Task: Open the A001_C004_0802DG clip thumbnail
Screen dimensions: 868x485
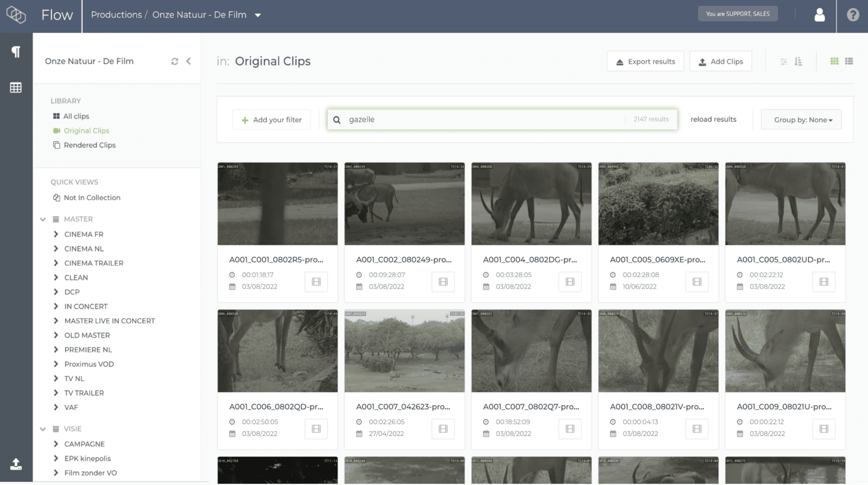Action: coord(531,203)
